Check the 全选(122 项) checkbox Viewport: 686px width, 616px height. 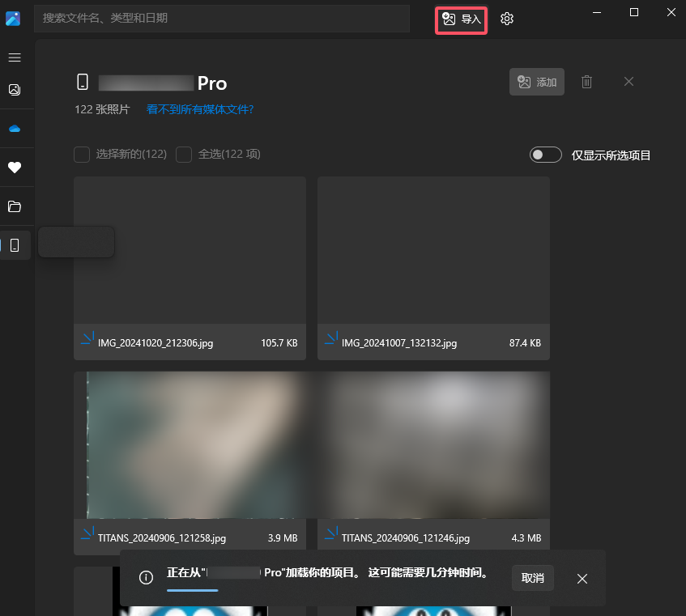[184, 155]
